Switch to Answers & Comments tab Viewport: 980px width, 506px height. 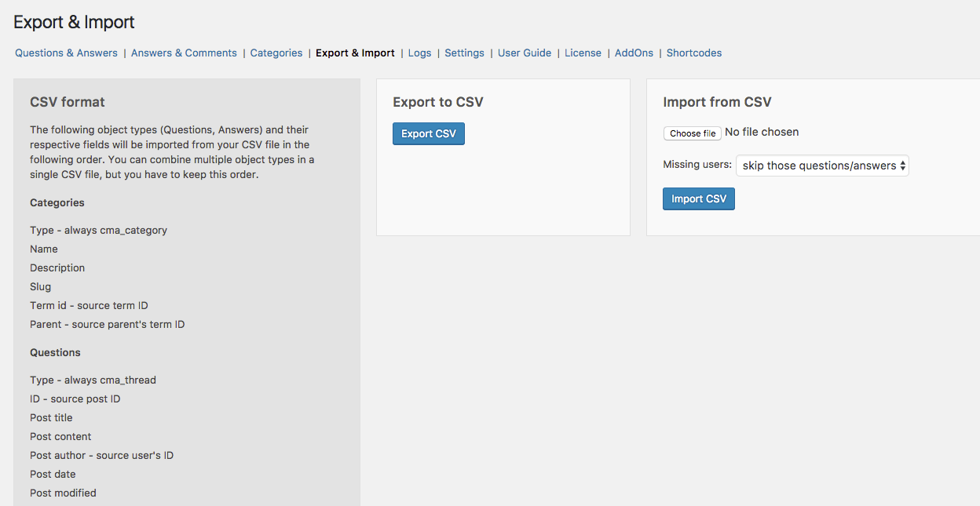(184, 53)
